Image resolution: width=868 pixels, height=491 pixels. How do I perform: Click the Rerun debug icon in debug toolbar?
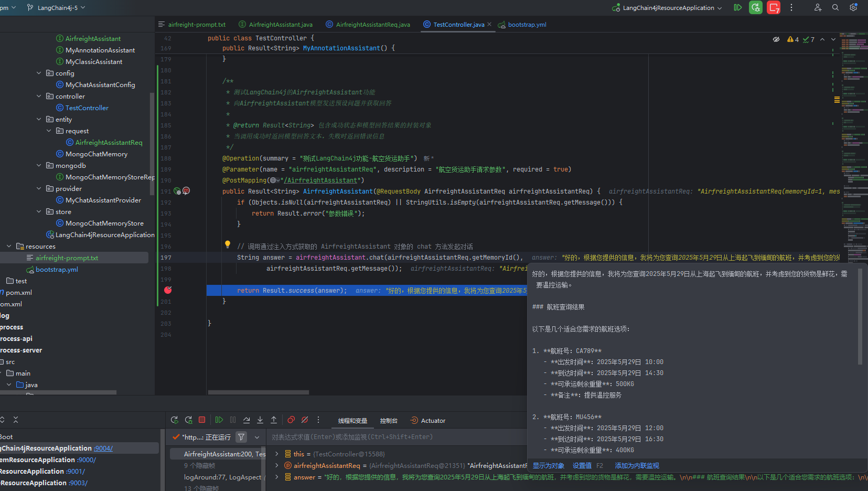pos(175,420)
